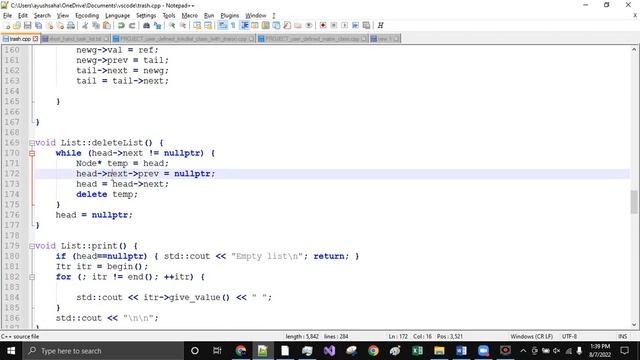Open the Document Map panel icon
This screenshot has height=360, width=640.
click(265, 25)
